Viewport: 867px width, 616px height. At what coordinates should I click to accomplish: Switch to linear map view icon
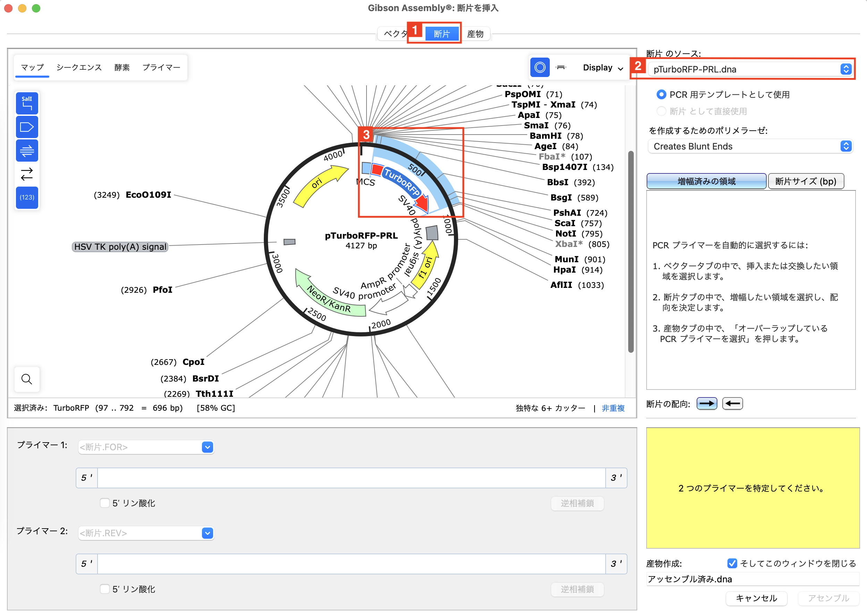pos(560,68)
